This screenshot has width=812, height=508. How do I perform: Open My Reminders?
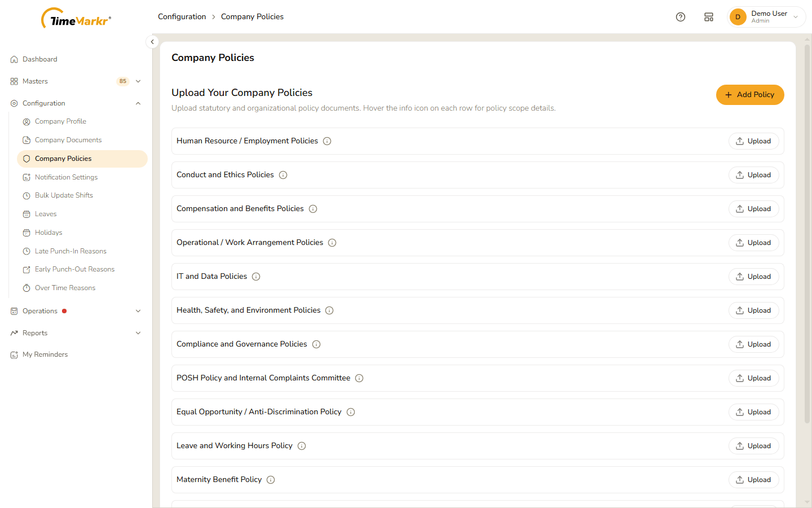click(x=45, y=354)
